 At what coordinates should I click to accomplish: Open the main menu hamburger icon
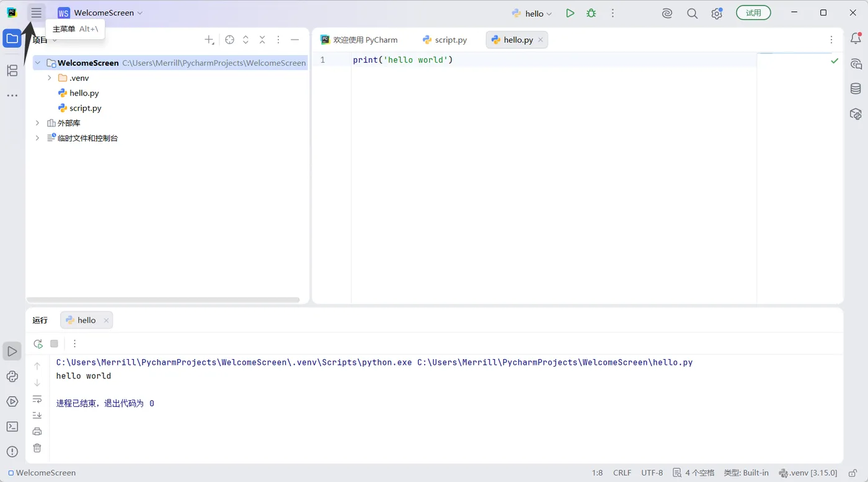37,12
